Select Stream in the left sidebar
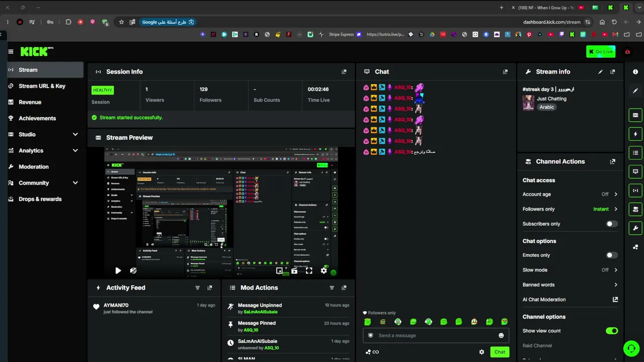This screenshot has height=362, width=644. coord(45,70)
